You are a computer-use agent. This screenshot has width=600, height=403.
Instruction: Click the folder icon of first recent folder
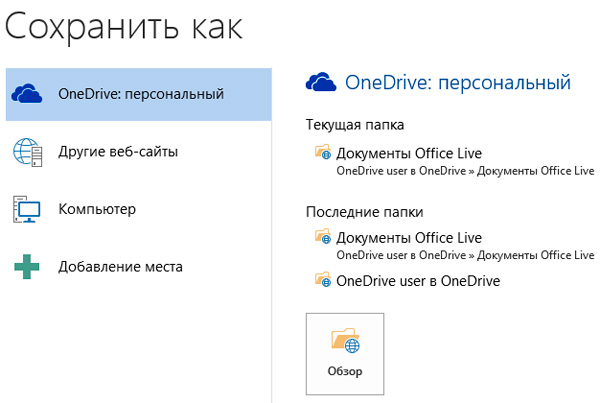(322, 238)
